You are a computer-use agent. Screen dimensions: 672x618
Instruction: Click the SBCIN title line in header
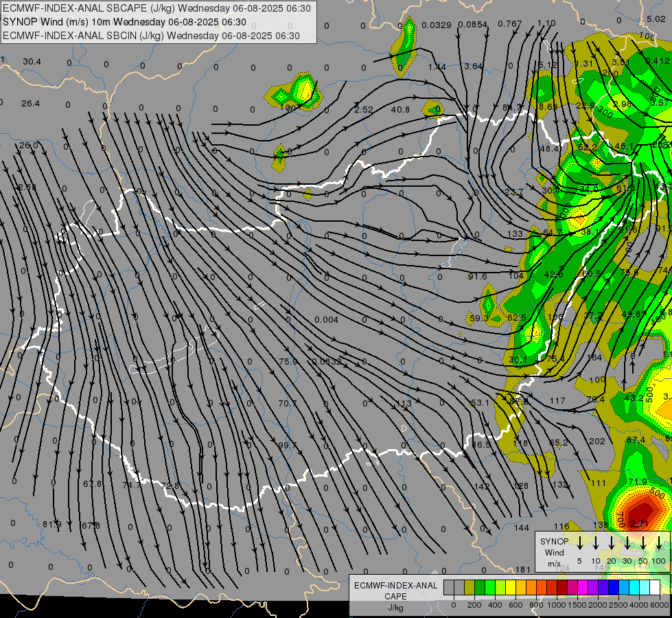[x=151, y=36]
